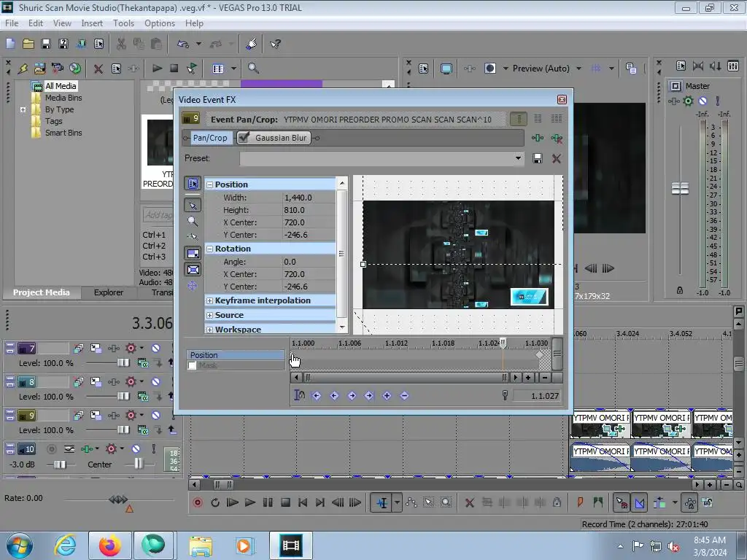The height and width of the screenshot is (560, 747).
Task: Click the Remove selected media X icon
Action: point(98,69)
